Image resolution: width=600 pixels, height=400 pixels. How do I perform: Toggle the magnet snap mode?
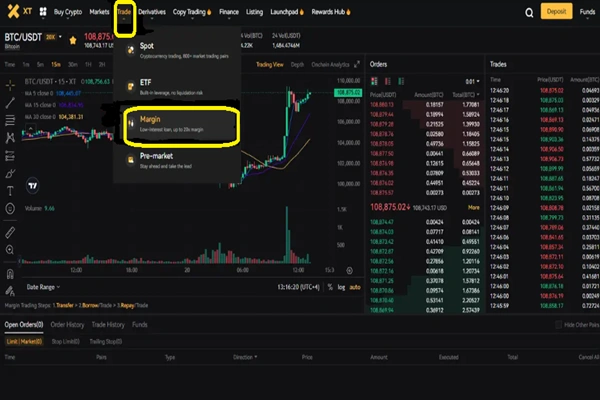tap(10, 274)
